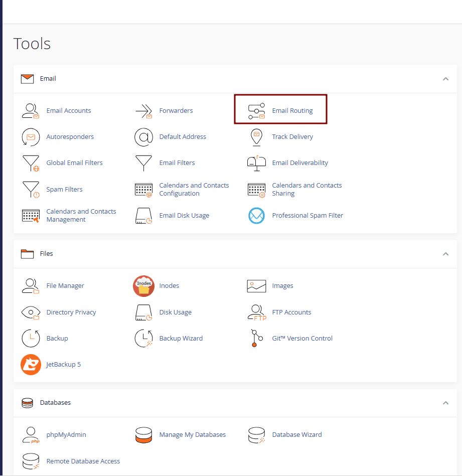Open the File Manager link
Viewport: 462px width, 476px height.
(65, 286)
